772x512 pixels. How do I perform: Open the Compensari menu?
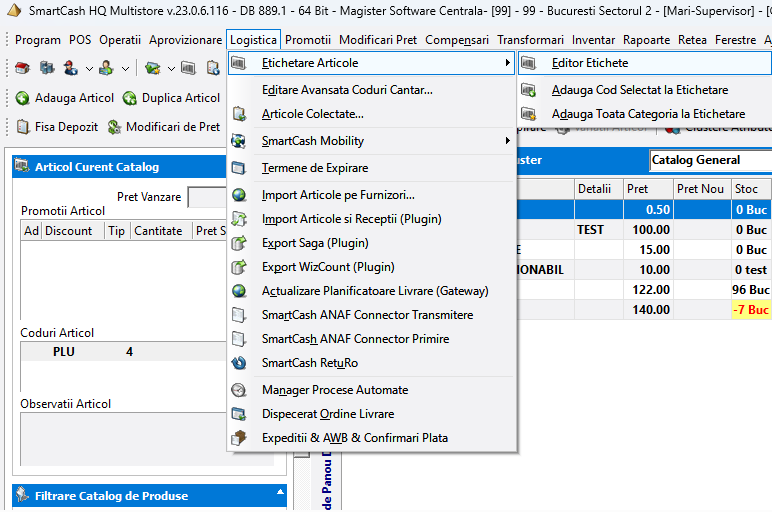(457, 40)
